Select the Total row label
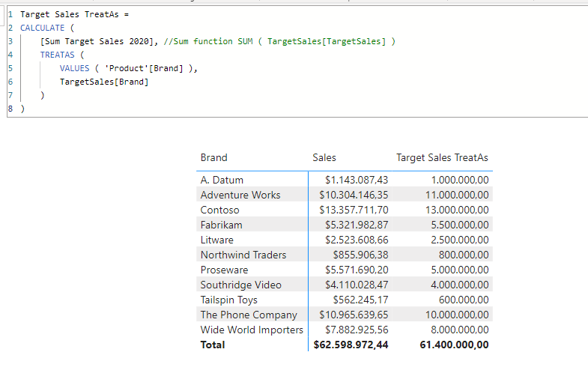Viewport: 588px width, 382px height. 213,345
